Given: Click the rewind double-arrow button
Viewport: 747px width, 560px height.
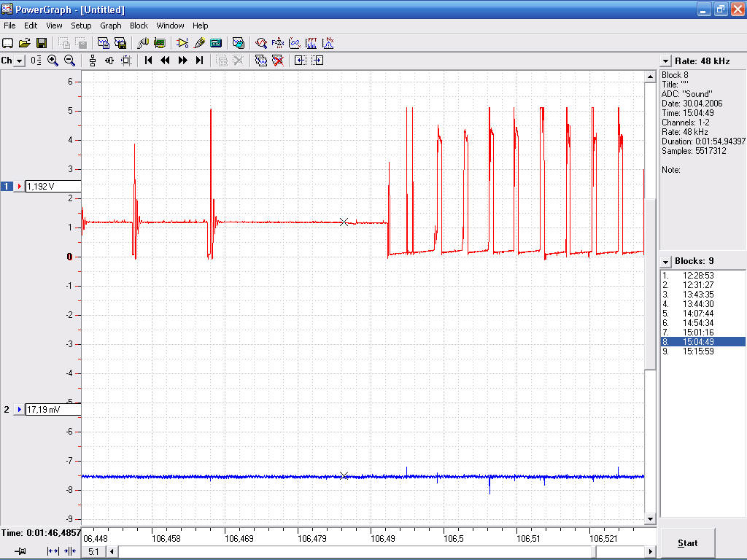Looking at the screenshot, I should point(166,61).
